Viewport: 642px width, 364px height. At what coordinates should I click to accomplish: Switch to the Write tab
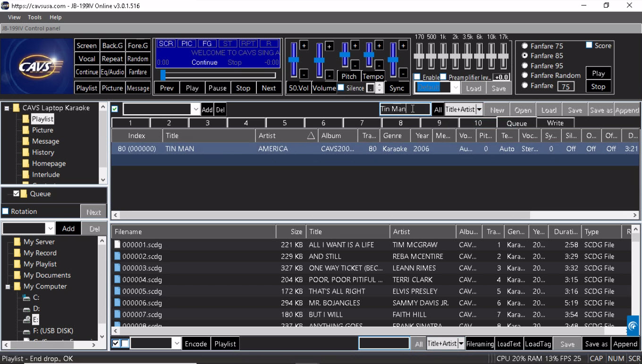coord(555,123)
